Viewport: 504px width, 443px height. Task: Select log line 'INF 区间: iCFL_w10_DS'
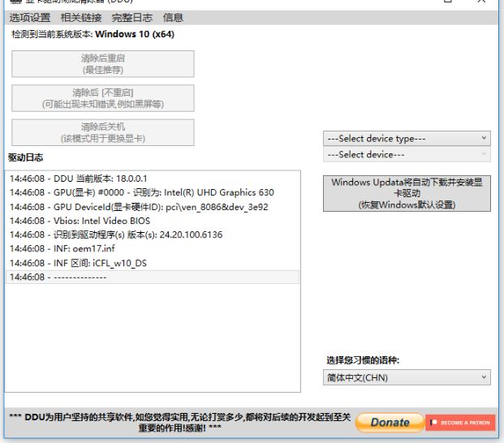[x=153, y=263]
